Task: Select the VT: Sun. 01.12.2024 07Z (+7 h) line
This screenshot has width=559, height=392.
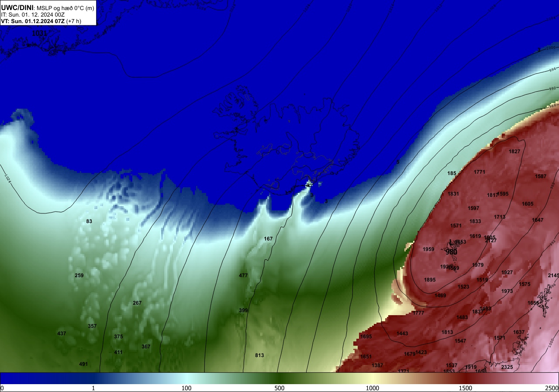Action: click(41, 21)
